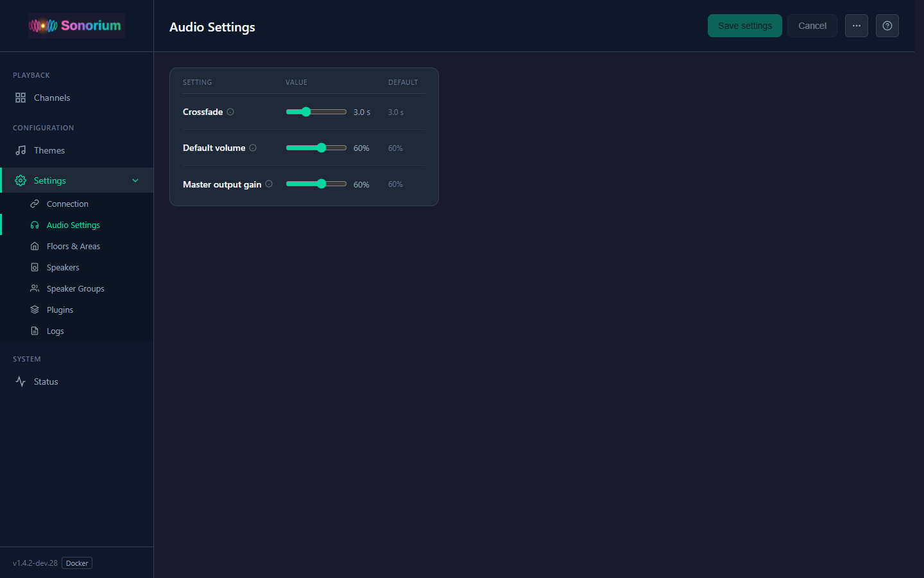Click the Master output gain 60% value
This screenshot has width=924, height=578.
361,184
